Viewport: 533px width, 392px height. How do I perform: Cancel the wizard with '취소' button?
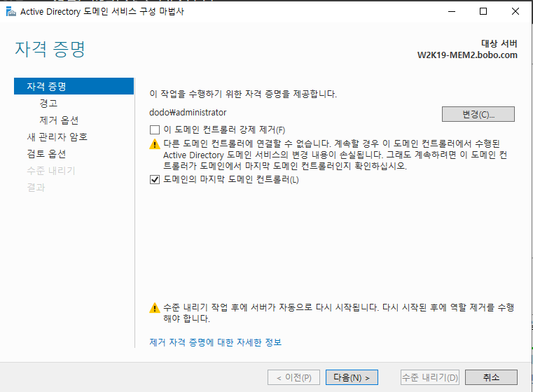click(x=491, y=377)
